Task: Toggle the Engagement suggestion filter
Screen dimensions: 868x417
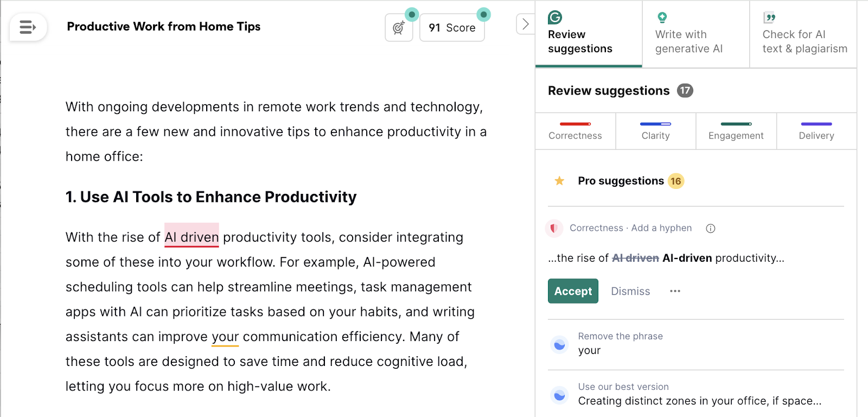Action: coord(736,131)
